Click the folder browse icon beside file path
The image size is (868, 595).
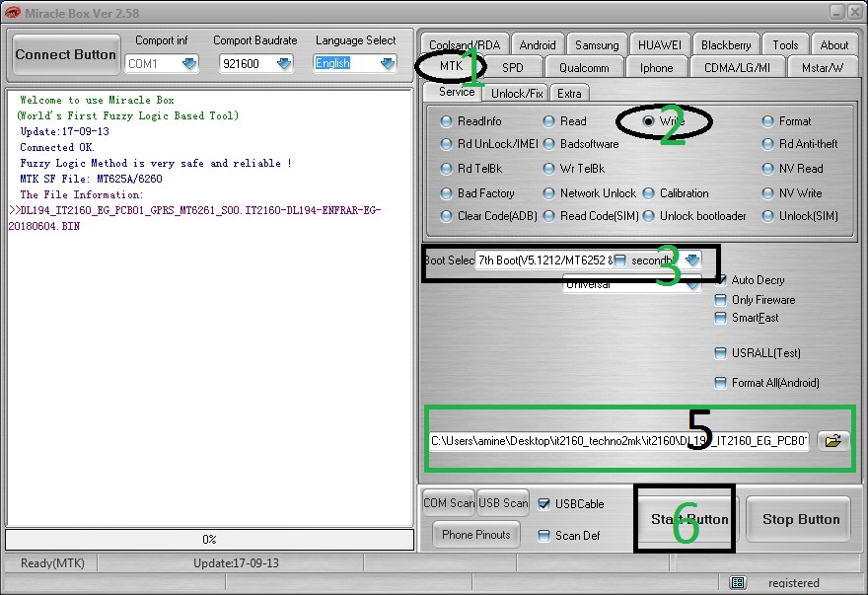coord(833,441)
